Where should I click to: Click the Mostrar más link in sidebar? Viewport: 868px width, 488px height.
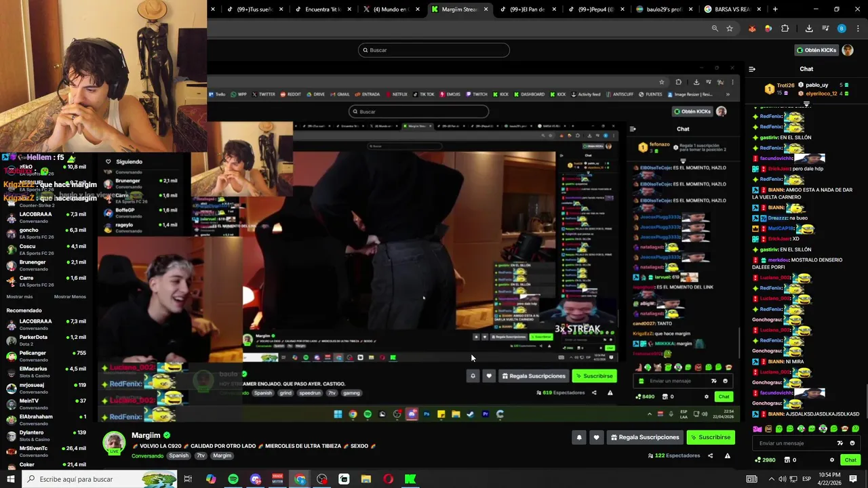click(x=20, y=297)
